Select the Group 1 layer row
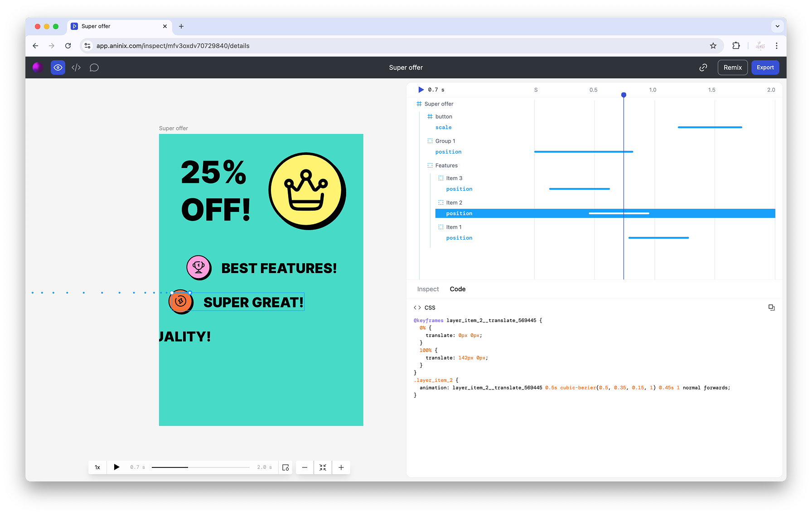Image resolution: width=812 pixels, height=515 pixels. pyautogui.click(x=445, y=141)
